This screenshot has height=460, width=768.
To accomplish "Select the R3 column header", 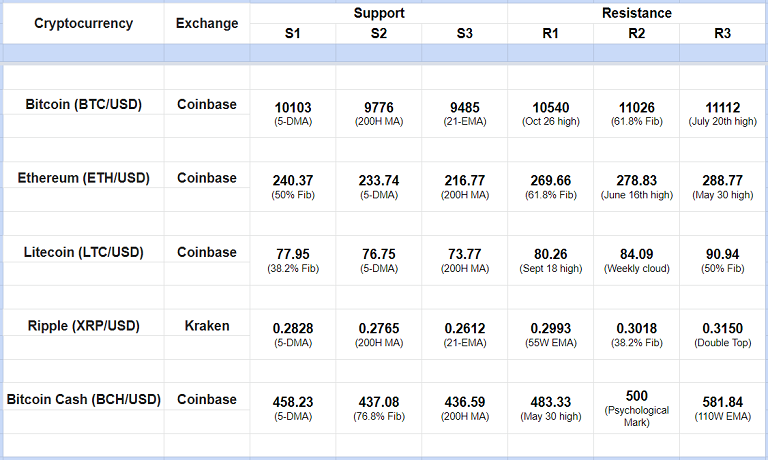I will (722, 33).
